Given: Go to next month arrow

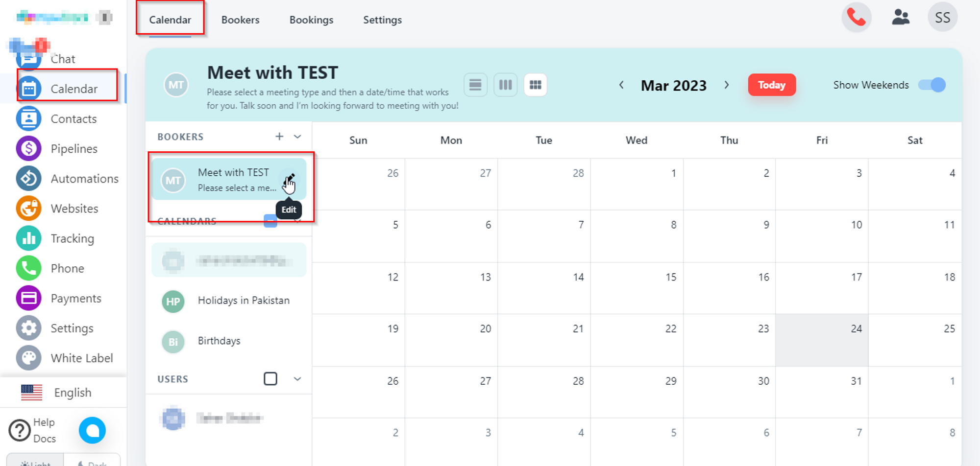Looking at the screenshot, I should click(x=727, y=85).
